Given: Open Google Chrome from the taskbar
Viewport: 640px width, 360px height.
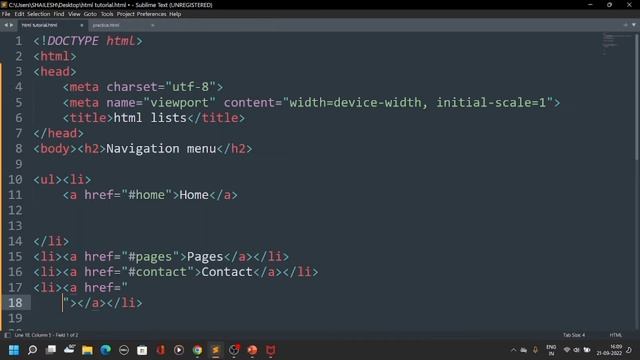Looking at the screenshot, I should point(198,350).
